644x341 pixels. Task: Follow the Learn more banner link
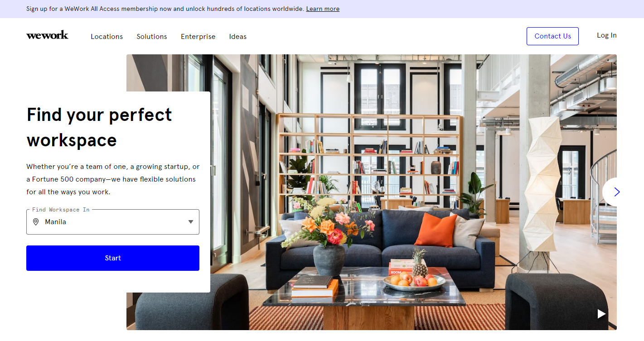click(323, 9)
